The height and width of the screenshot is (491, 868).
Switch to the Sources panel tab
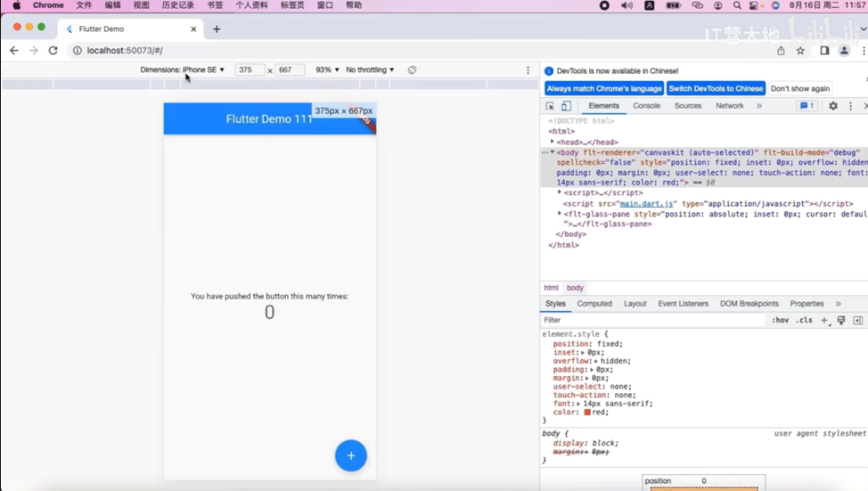pos(687,106)
